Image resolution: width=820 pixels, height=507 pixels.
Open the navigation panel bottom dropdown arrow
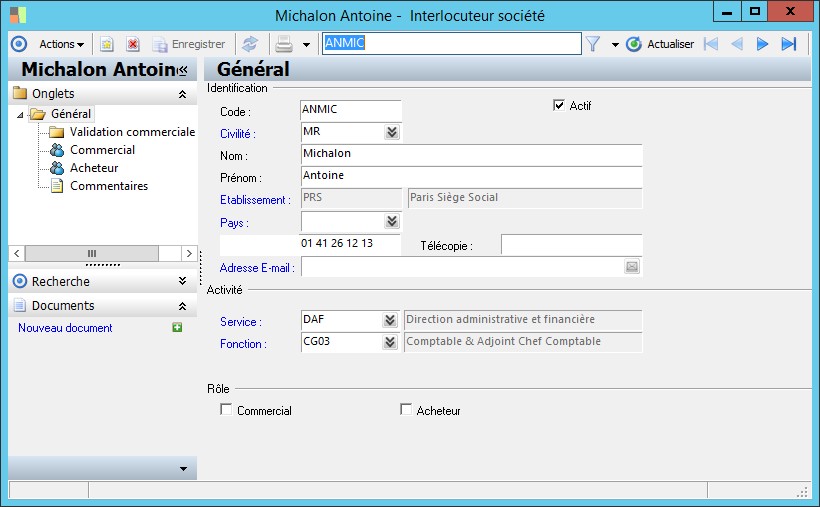183,469
